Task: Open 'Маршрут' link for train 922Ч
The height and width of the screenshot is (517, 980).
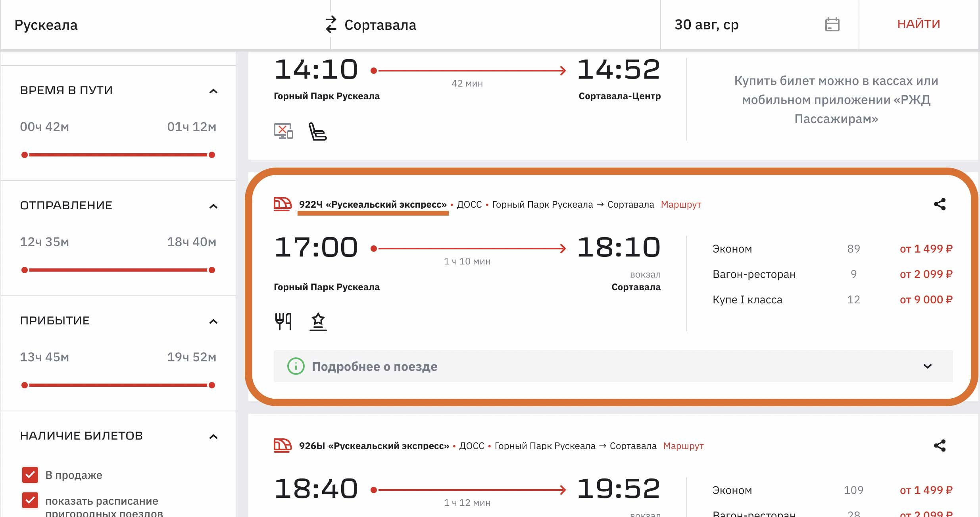Action: point(681,204)
